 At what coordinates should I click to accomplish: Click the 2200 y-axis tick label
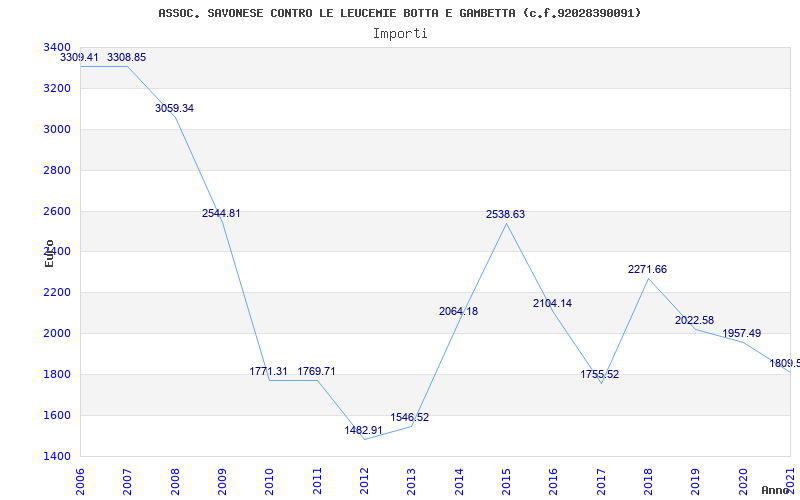pyautogui.click(x=58, y=292)
